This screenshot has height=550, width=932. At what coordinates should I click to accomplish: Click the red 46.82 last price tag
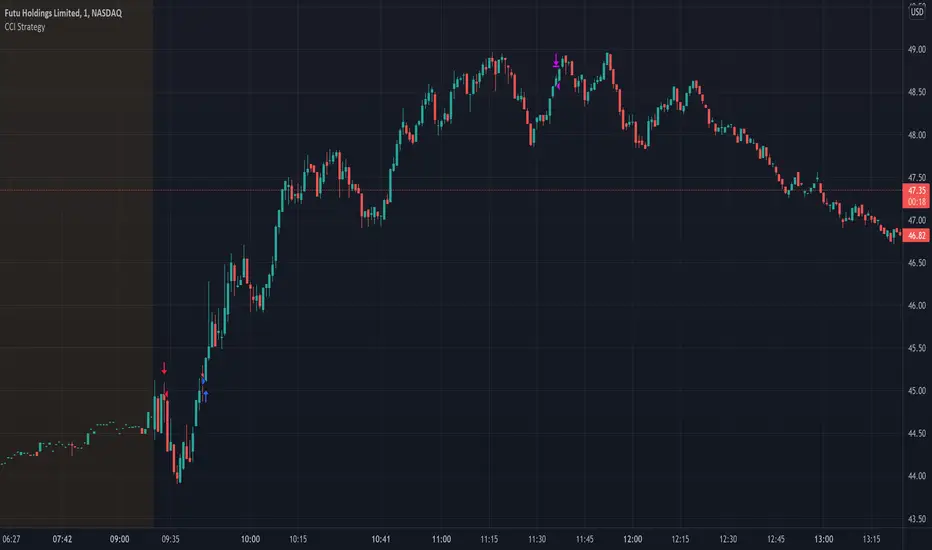(x=915, y=233)
